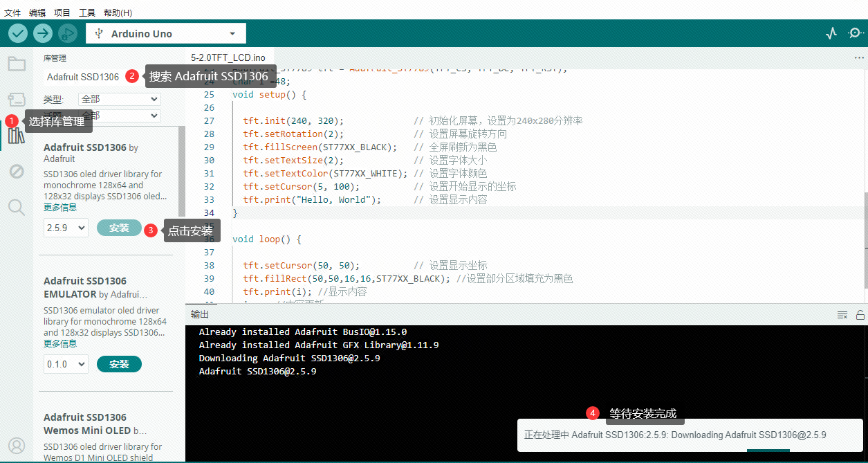Open the Search sidebar panel
The height and width of the screenshot is (463, 868).
[17, 206]
